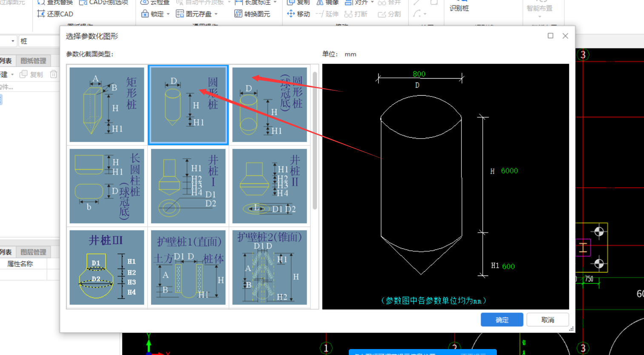
Task: Pick the 井桩 I section thumbnail
Action: click(x=188, y=186)
